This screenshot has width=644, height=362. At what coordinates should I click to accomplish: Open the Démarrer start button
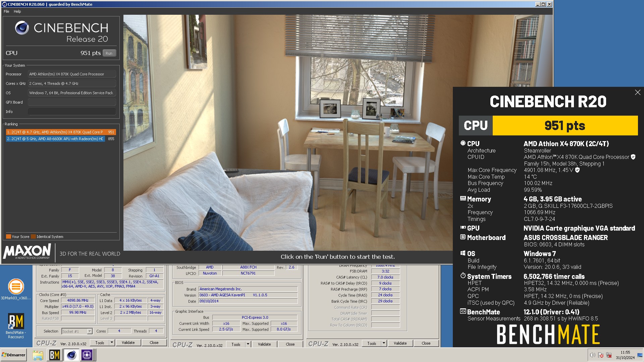14,355
